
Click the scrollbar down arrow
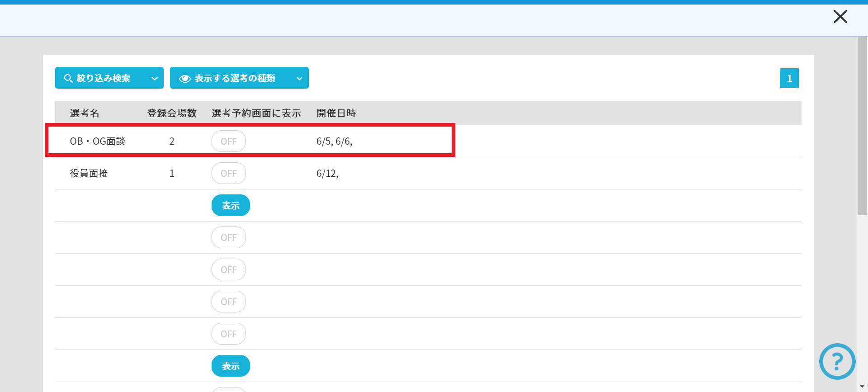click(x=862, y=386)
